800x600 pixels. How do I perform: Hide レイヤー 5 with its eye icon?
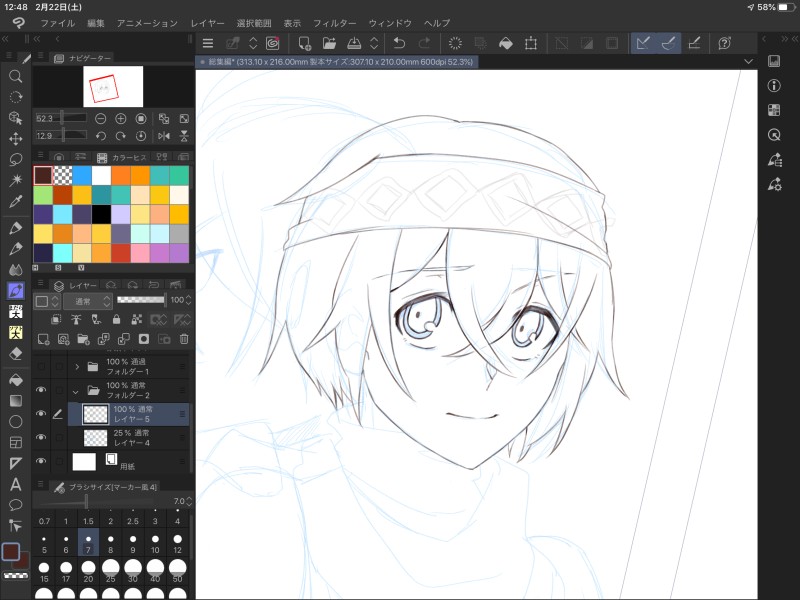41,414
